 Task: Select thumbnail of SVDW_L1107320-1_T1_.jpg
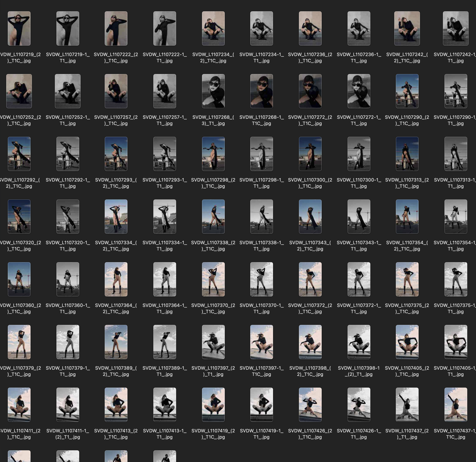tap(68, 217)
